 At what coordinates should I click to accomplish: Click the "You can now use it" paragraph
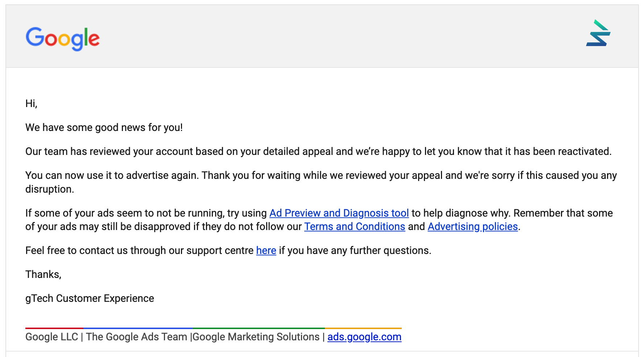[x=321, y=176]
